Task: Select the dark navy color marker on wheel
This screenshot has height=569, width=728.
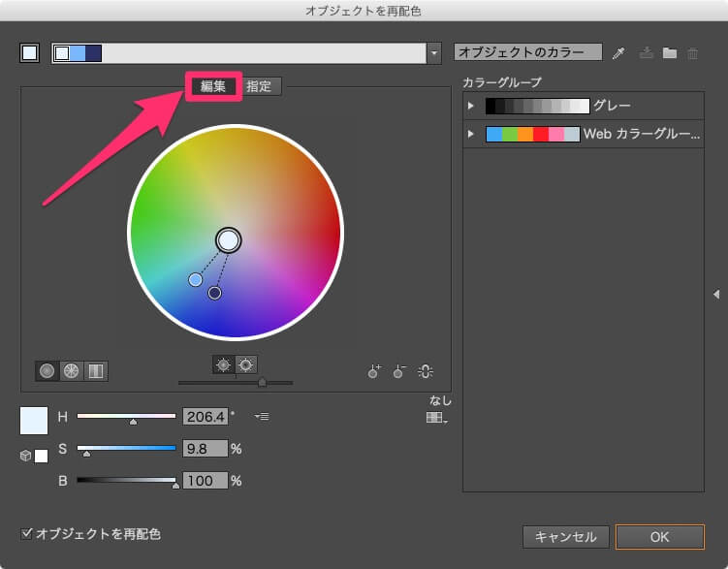Action: point(214,294)
